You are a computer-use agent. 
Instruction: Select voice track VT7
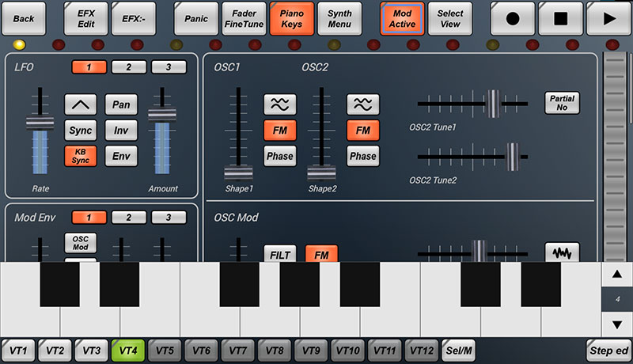click(x=238, y=351)
